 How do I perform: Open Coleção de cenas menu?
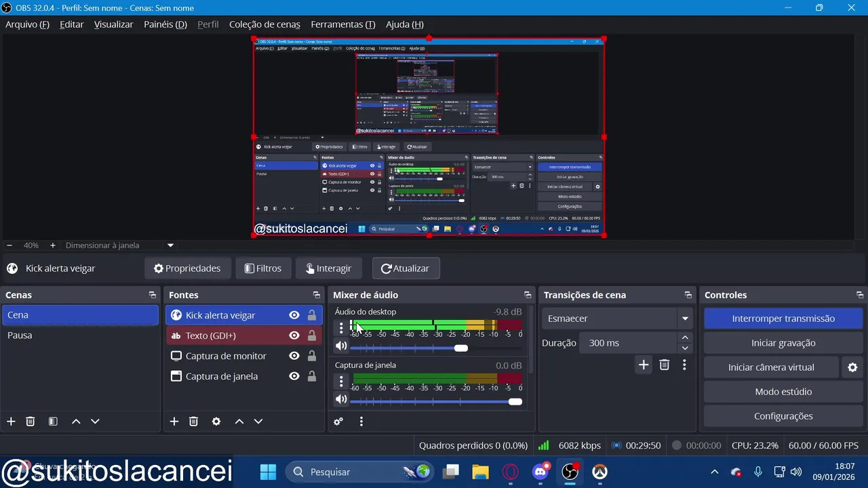click(x=264, y=24)
